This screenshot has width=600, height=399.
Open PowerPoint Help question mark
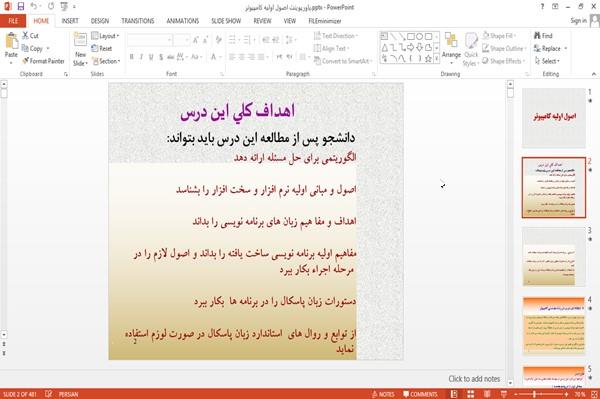pos(542,7)
